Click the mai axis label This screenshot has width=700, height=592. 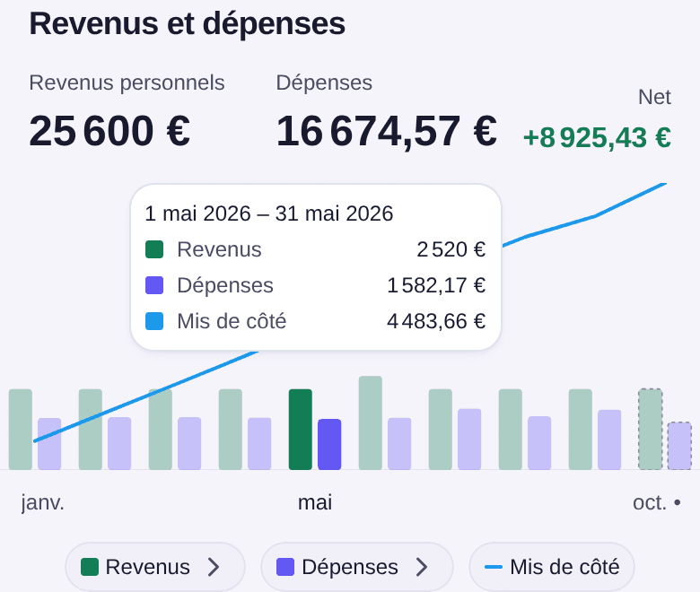[315, 503]
